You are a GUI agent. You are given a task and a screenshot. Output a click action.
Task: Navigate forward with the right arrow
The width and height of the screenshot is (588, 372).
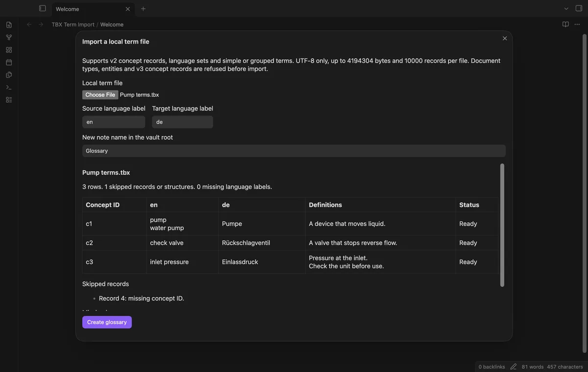[41, 24]
